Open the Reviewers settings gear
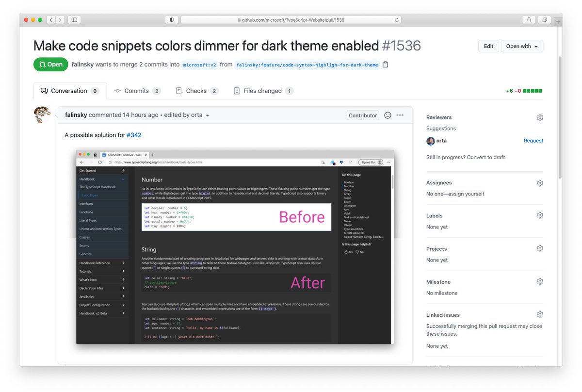Viewport: 582px width, 392px height. coord(539,117)
